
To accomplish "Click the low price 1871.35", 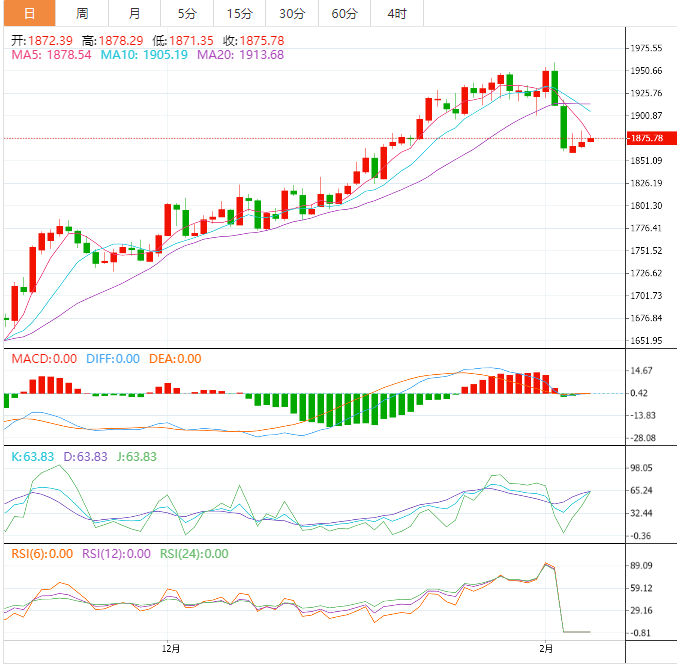I will tap(191, 41).
